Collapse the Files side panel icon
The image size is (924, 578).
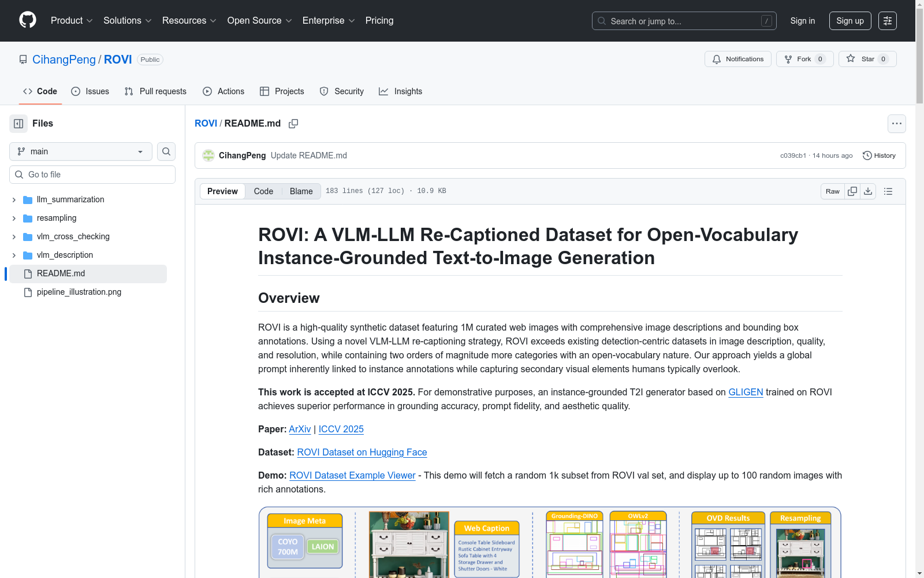(18, 124)
